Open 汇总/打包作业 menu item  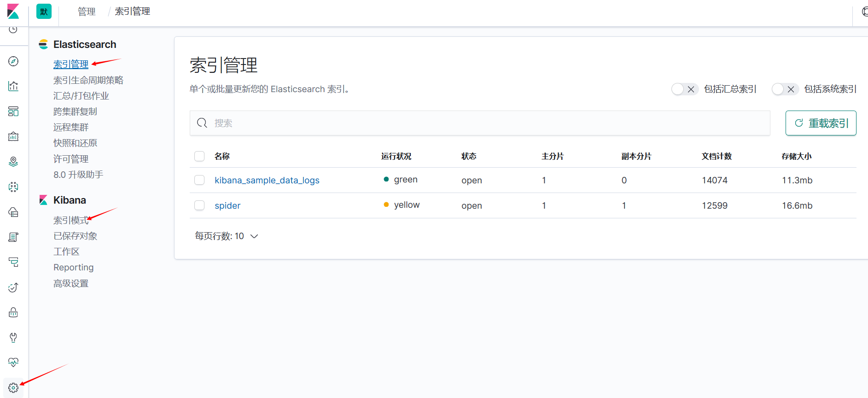(81, 96)
